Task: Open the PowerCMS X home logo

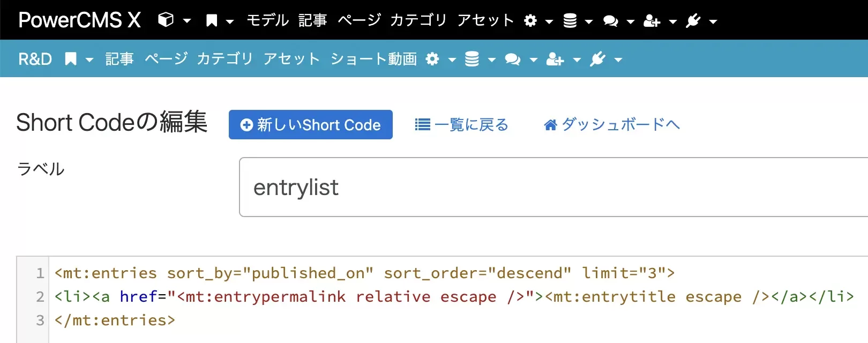Action: pos(80,20)
